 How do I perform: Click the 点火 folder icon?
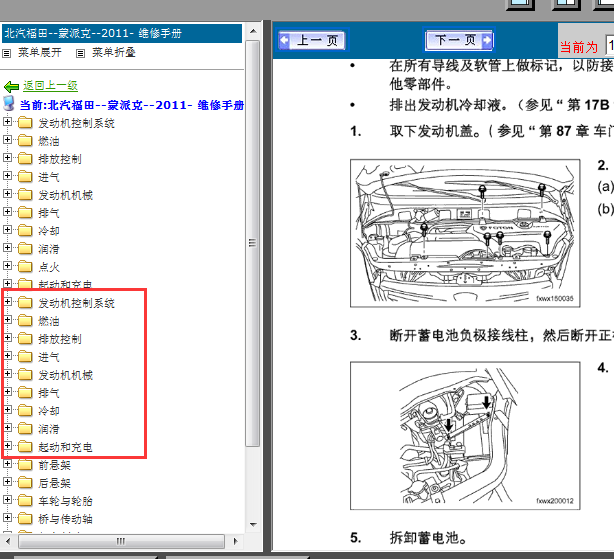click(x=25, y=267)
